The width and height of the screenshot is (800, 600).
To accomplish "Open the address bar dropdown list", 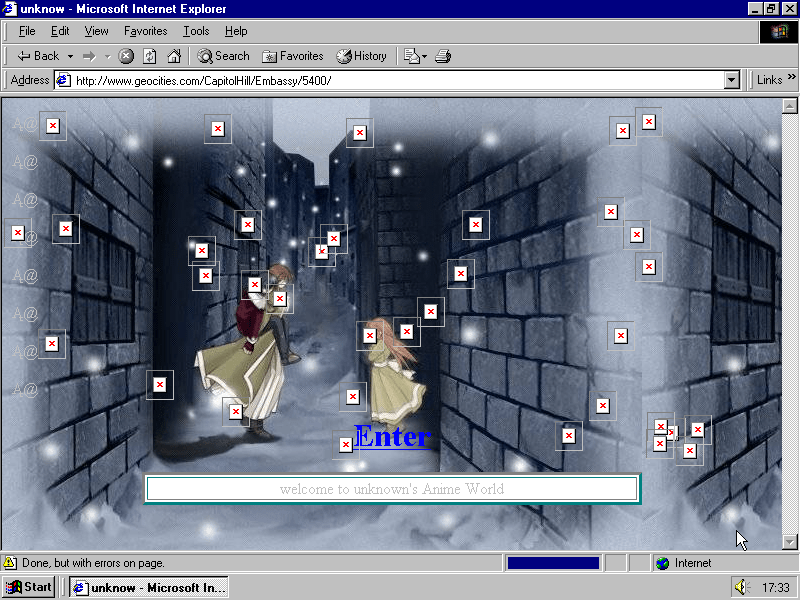I will click(731, 80).
